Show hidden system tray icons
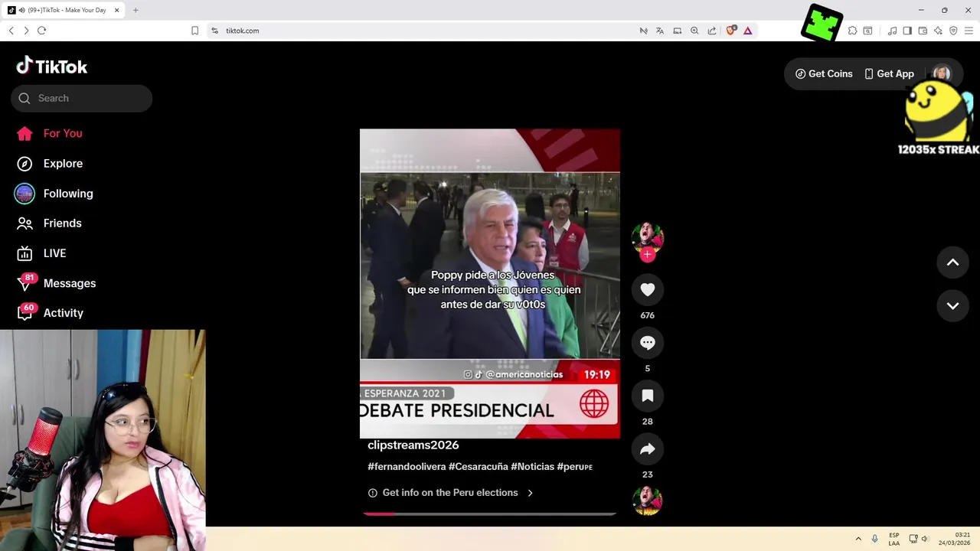Screen dimensions: 980x551 point(858,539)
